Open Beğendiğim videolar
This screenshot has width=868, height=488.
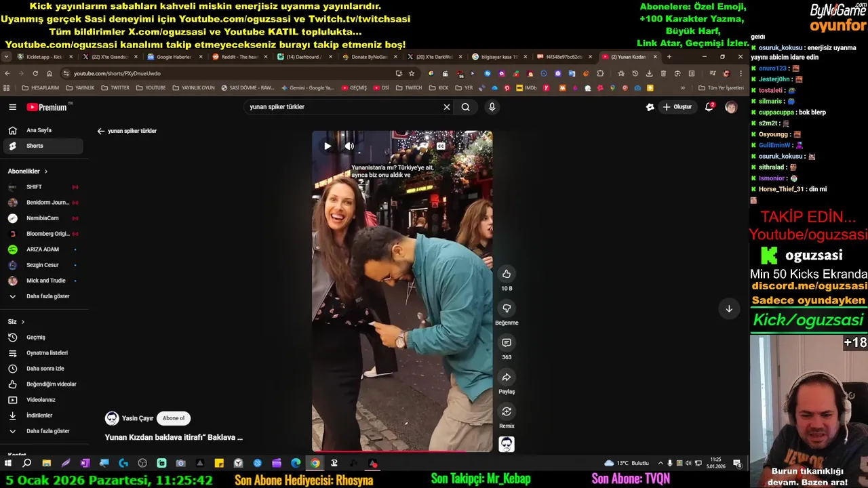click(x=44, y=384)
